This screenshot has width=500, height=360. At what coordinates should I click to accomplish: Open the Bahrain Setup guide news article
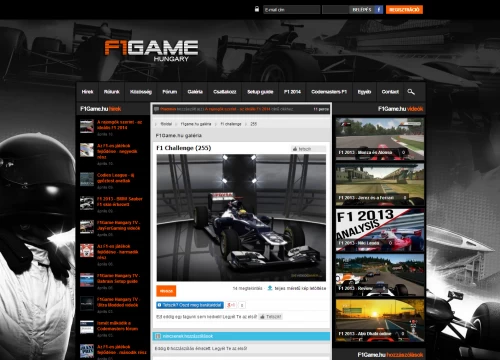[x=118, y=278]
